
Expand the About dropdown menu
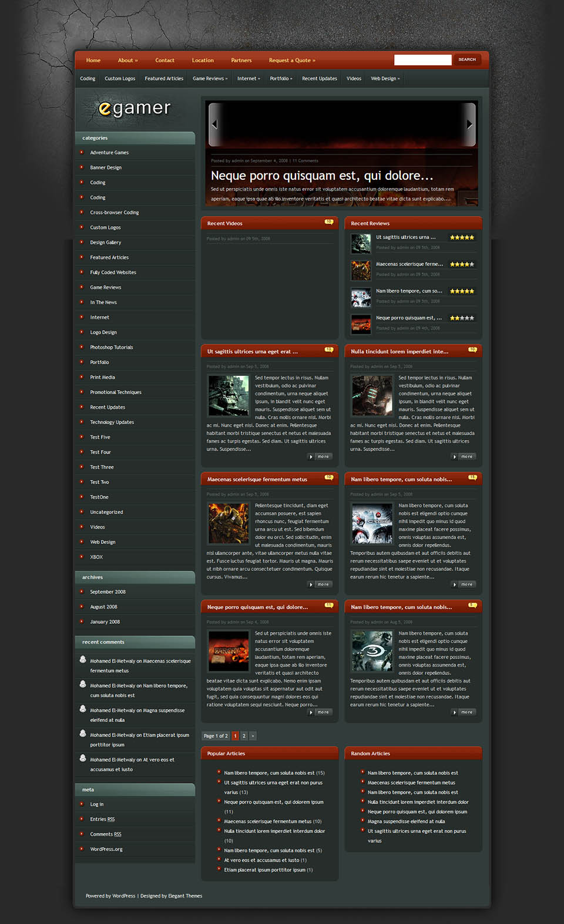[127, 61]
